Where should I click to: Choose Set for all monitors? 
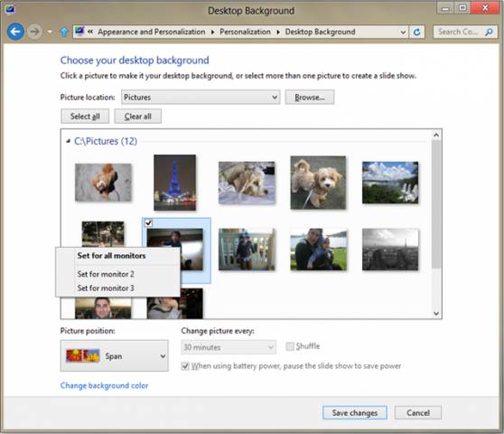tap(111, 256)
